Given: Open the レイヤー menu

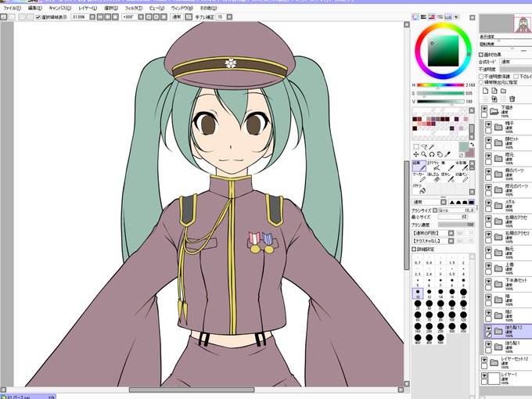Looking at the screenshot, I should 88,8.
